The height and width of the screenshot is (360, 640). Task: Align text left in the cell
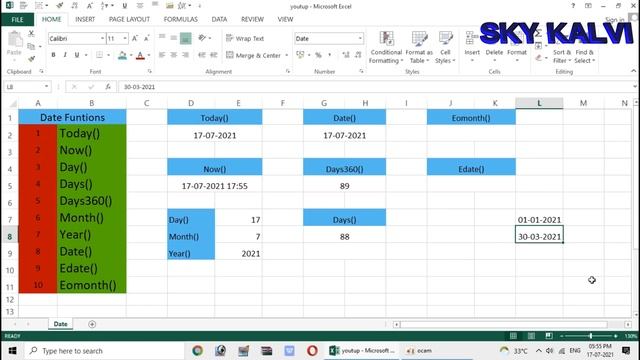[x=162, y=55]
